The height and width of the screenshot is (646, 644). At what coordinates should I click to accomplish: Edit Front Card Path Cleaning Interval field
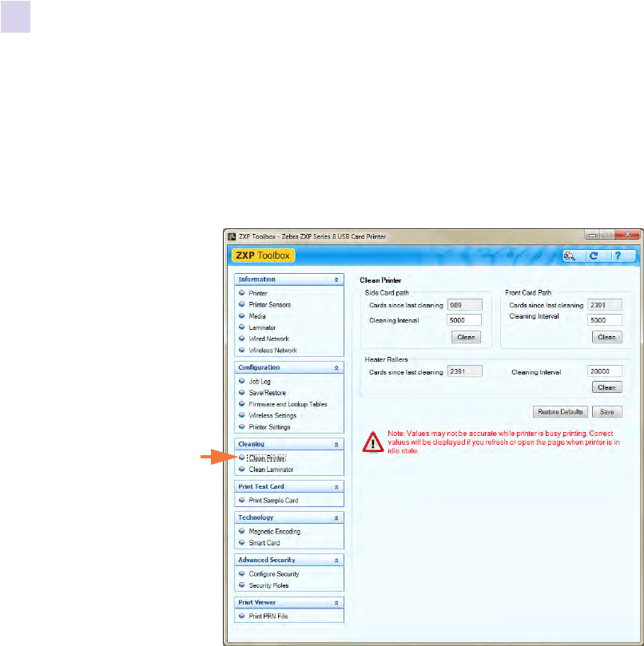(x=605, y=320)
